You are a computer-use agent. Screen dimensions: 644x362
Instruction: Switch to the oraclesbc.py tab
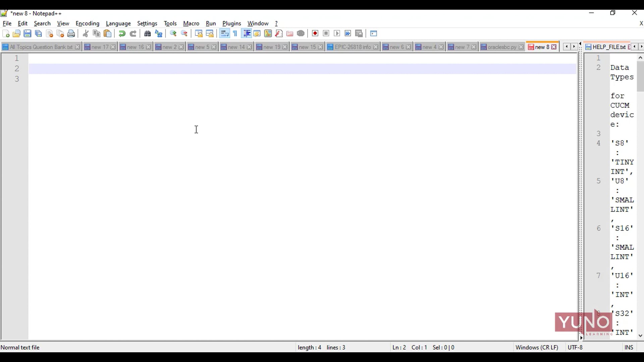point(502,47)
